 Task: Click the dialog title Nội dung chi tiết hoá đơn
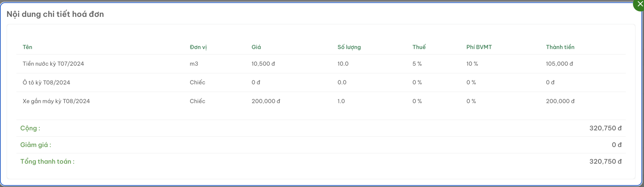pyautogui.click(x=55, y=14)
